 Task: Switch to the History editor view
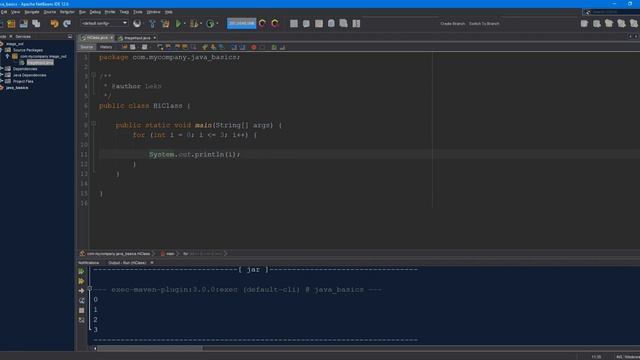[x=106, y=47]
